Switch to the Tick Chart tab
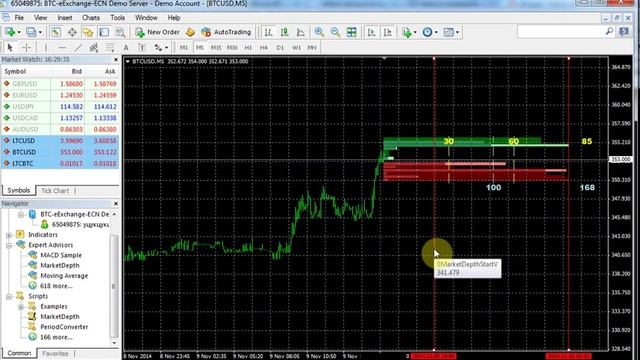640x360 pixels. pyautogui.click(x=55, y=191)
